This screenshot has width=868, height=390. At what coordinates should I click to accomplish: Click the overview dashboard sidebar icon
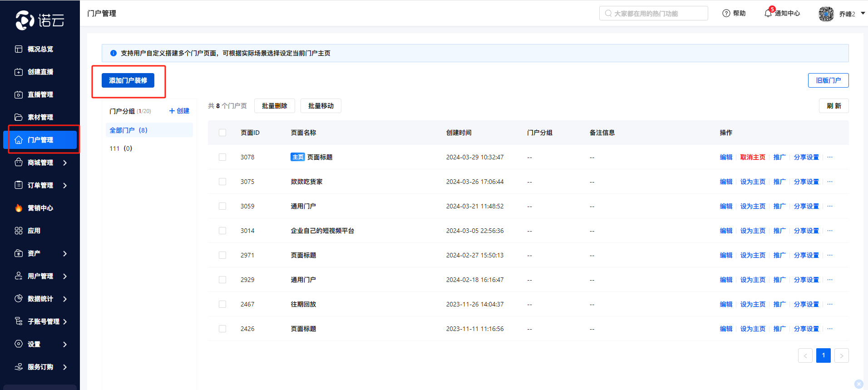(x=19, y=49)
